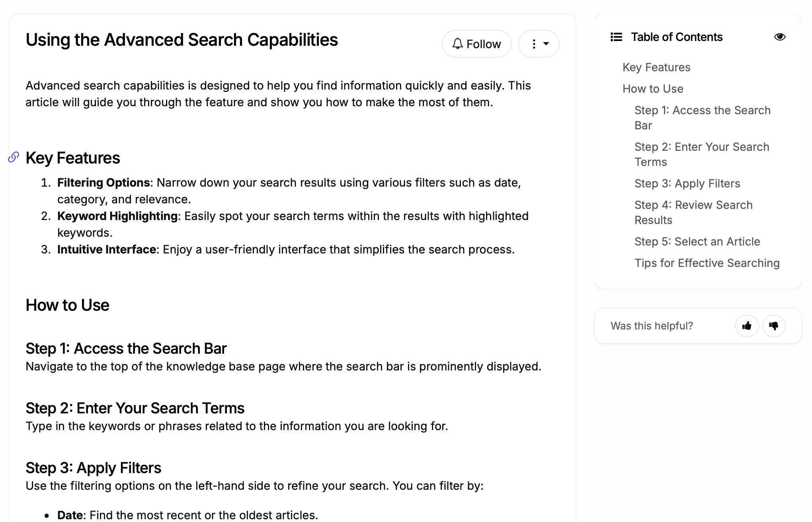The height and width of the screenshot is (522, 812).
Task: Click the Table of Contents list icon
Action: 616,37
